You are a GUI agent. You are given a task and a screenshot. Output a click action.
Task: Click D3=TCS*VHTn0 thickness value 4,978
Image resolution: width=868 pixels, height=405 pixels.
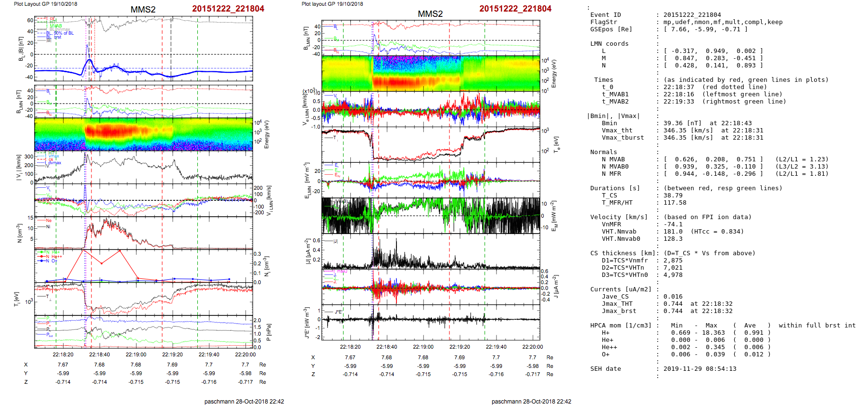(x=673, y=275)
